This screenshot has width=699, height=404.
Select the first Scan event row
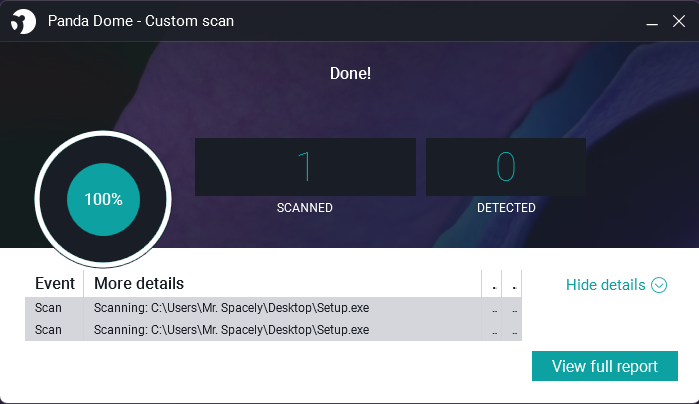pos(48,308)
